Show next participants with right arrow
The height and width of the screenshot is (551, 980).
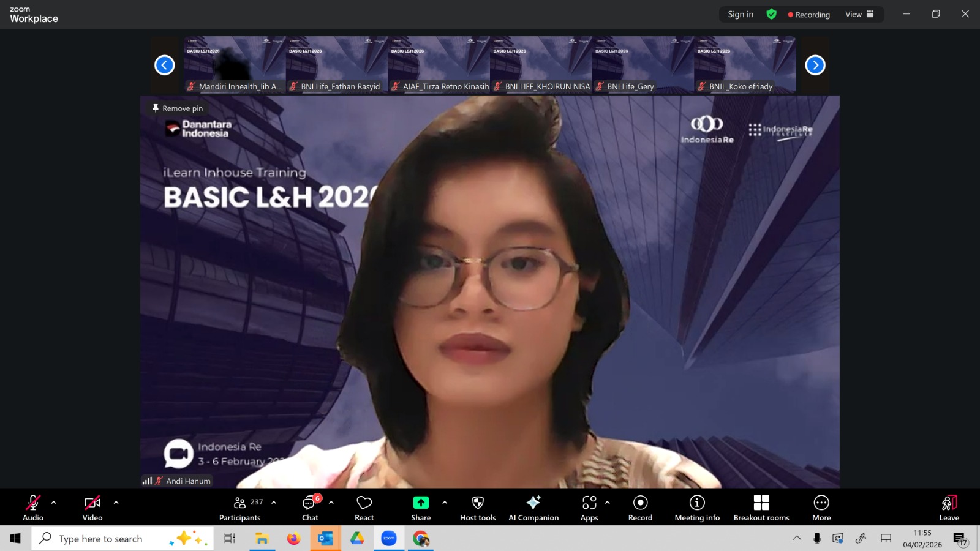(815, 65)
